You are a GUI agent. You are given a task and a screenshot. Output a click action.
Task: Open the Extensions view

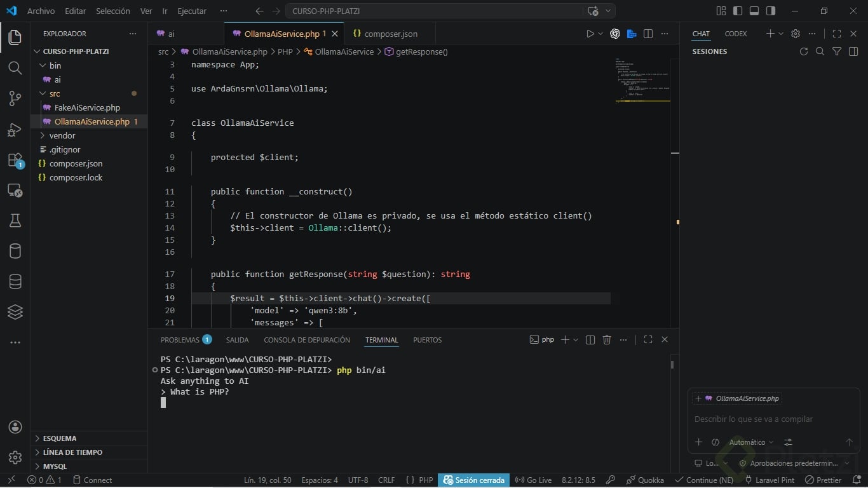click(15, 160)
